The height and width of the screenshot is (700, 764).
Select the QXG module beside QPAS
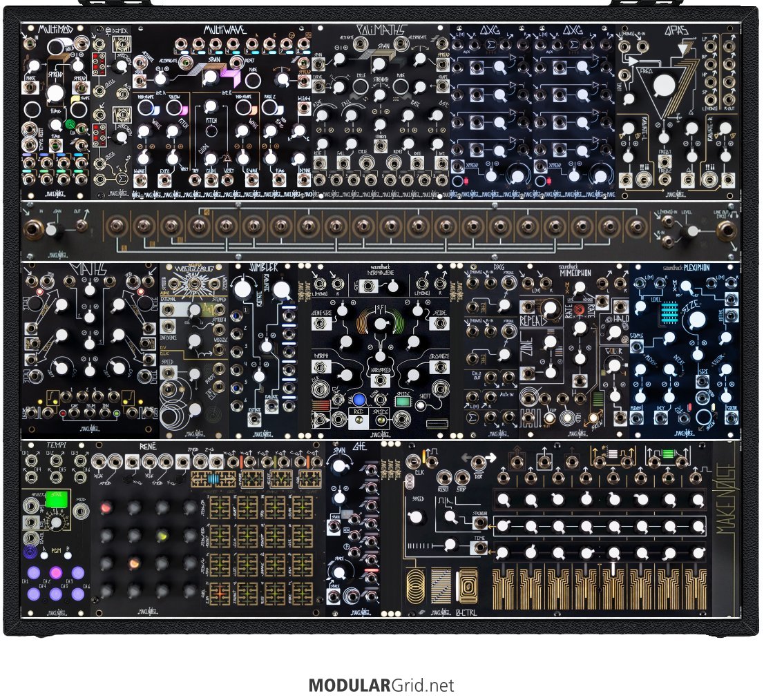pyautogui.click(x=573, y=112)
